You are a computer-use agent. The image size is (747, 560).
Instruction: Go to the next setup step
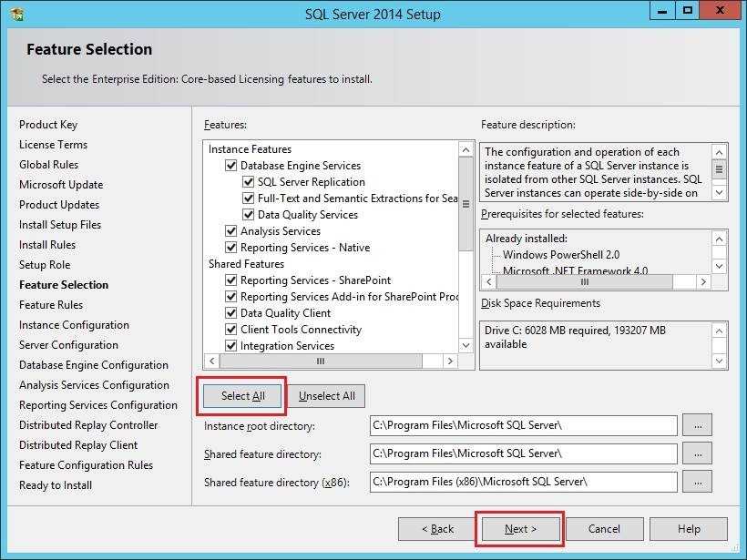tap(520, 529)
